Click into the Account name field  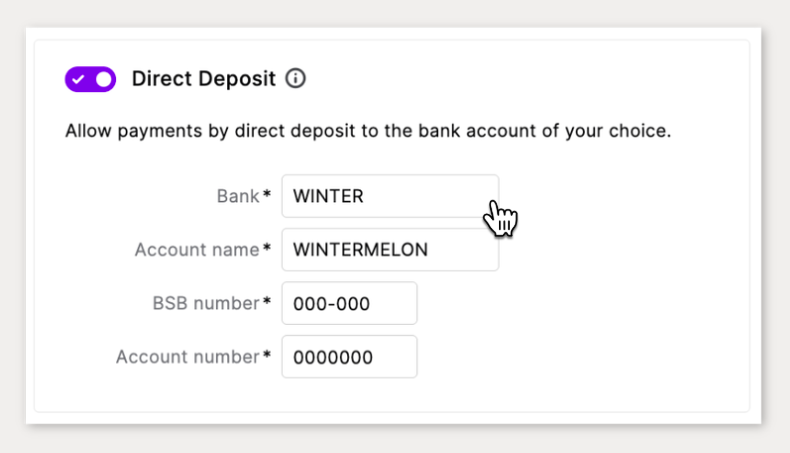389,250
